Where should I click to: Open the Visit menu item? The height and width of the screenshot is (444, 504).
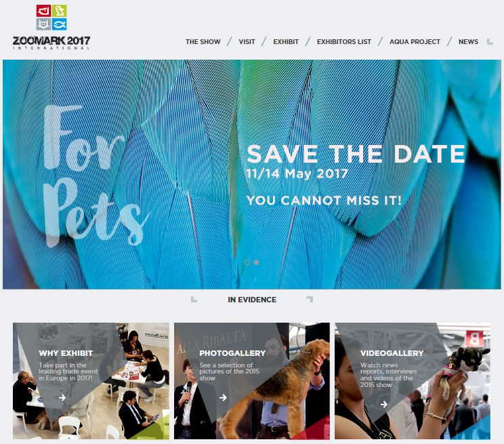pyautogui.click(x=247, y=42)
